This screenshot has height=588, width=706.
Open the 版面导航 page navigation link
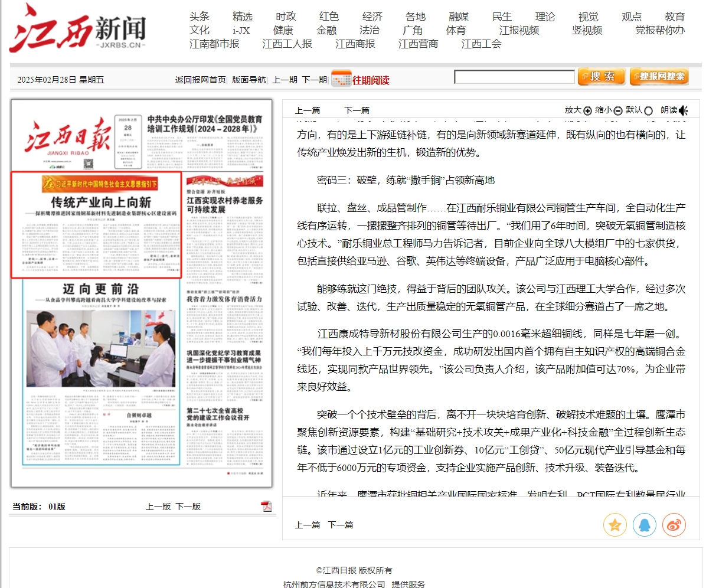[x=248, y=80]
